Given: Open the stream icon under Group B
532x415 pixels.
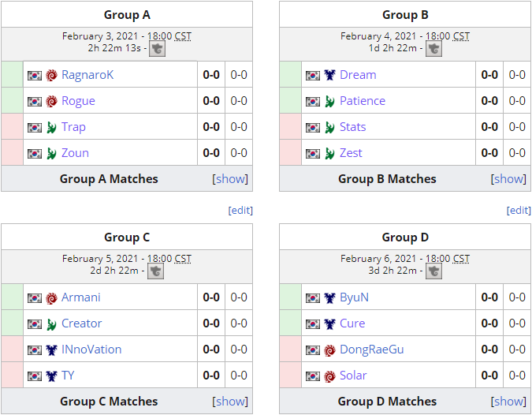Looking at the screenshot, I should (x=434, y=49).
